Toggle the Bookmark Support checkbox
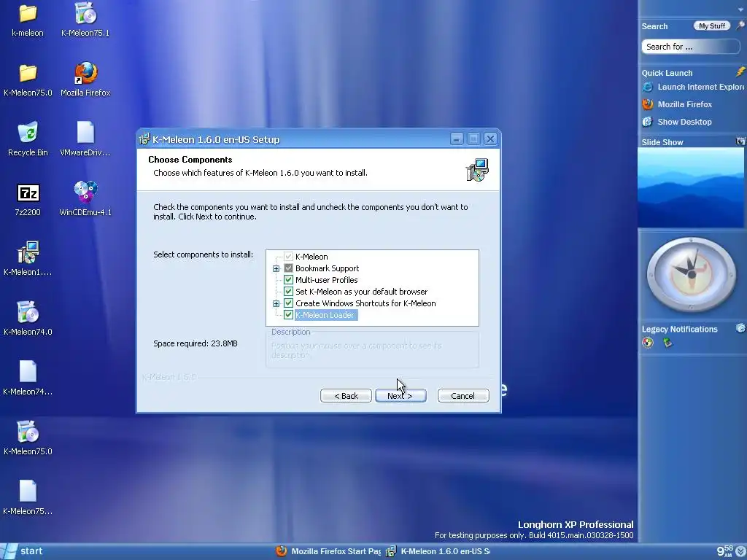Viewport: 747px width, 560px height. 288,268
